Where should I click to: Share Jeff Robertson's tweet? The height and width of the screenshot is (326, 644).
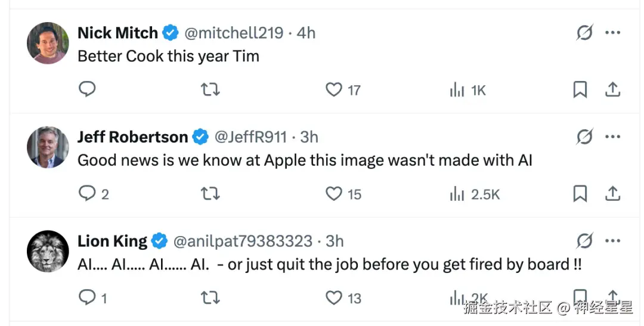tap(612, 193)
